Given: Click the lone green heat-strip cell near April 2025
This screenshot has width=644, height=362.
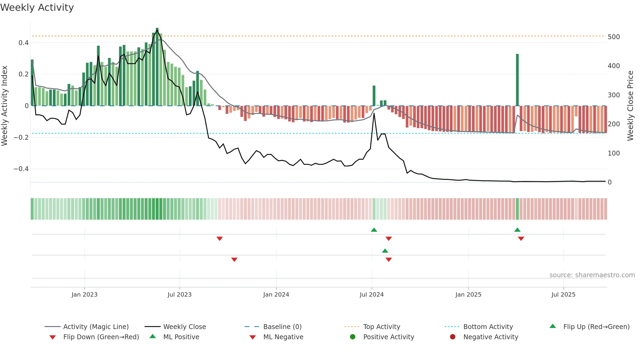Looking at the screenshot, I should [x=517, y=209].
